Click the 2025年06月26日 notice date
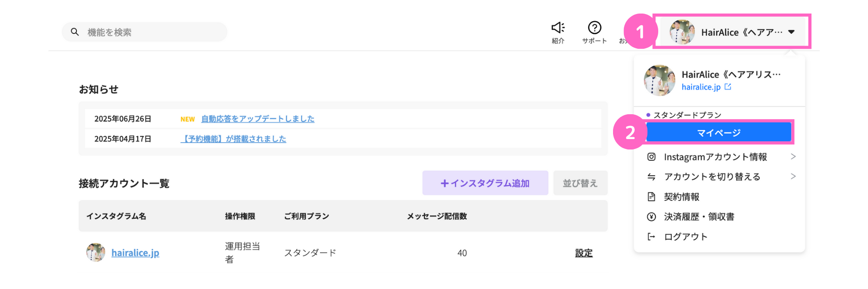This screenshot has width=868, height=289. 123,119
